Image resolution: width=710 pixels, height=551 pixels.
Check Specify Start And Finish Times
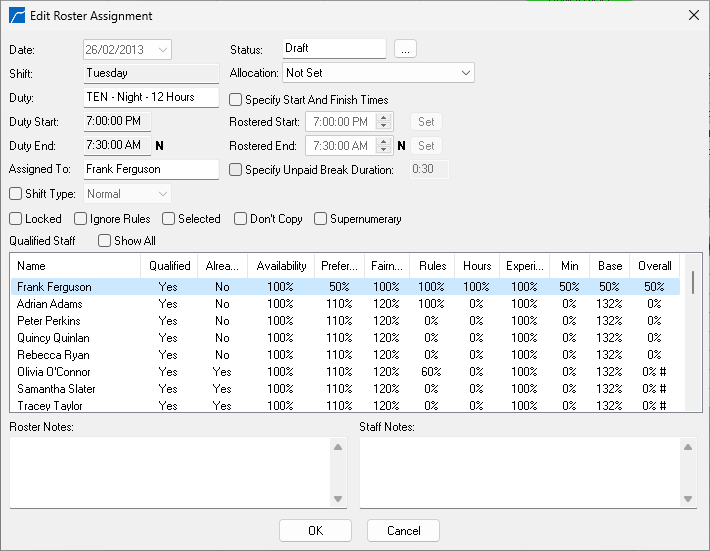236,100
